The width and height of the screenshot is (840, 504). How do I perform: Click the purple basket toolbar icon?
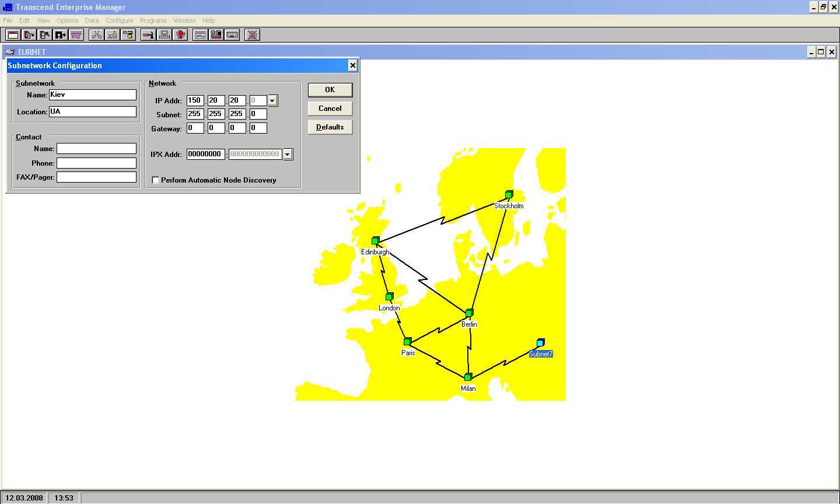pos(76,35)
